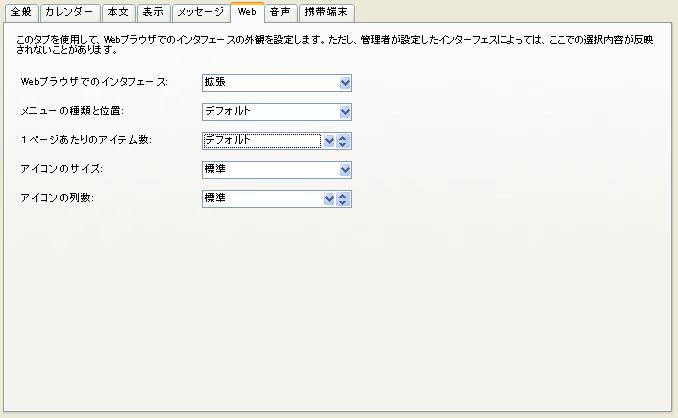Click stepper arrows for 1ページあたりのアイテム数
This screenshot has width=678, height=418.
coord(342,141)
